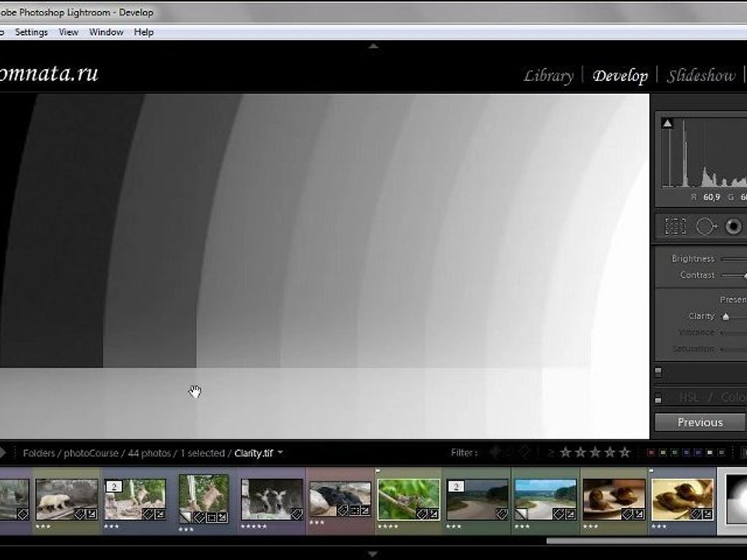The height and width of the screenshot is (560, 747).
Task: Click the Previous button
Action: pyautogui.click(x=700, y=422)
